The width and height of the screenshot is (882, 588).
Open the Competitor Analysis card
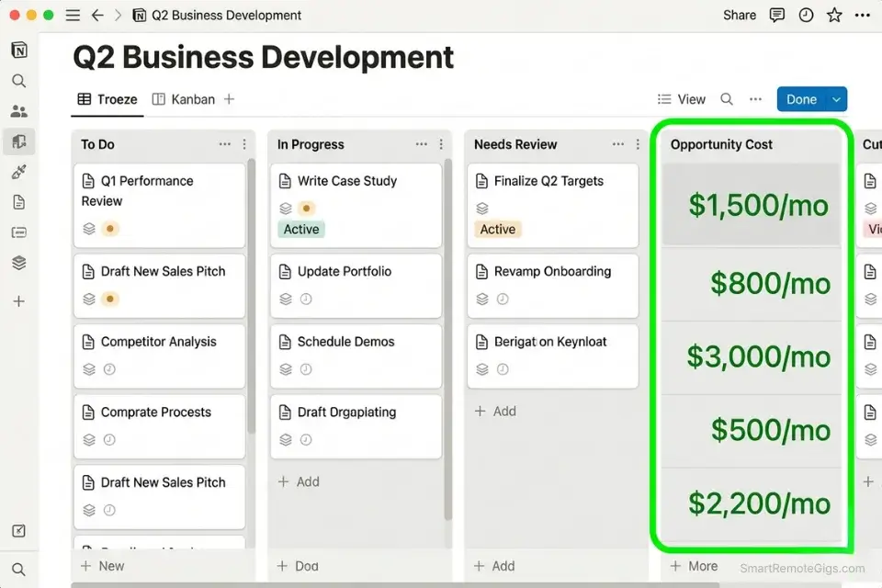(x=160, y=356)
